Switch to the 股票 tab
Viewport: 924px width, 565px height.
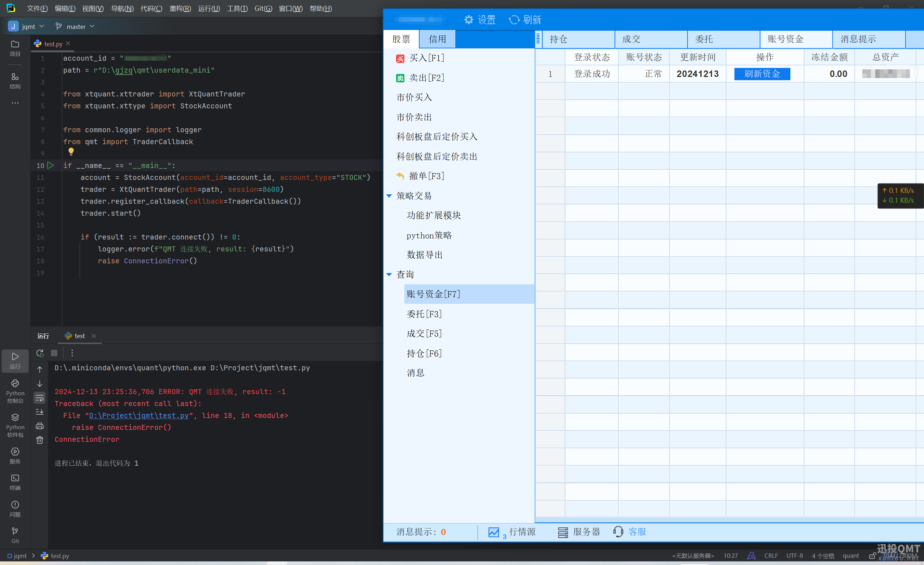click(x=401, y=39)
